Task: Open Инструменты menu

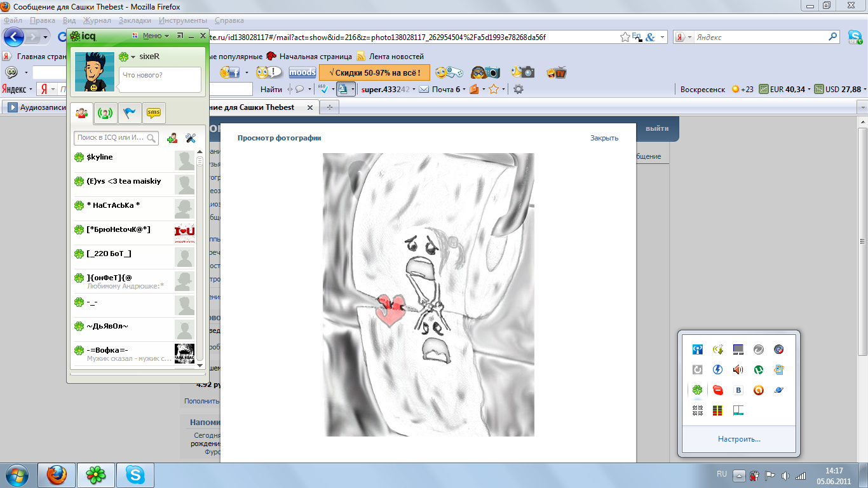Action: coord(182,20)
